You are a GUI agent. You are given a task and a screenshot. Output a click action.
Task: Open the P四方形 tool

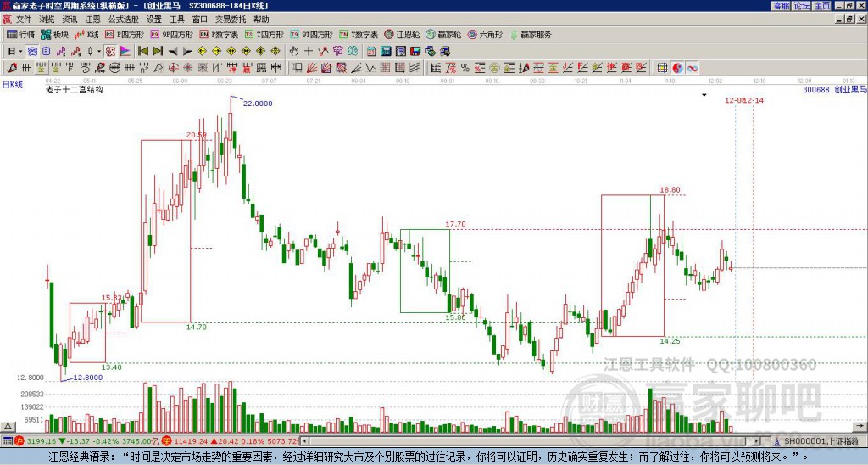tap(125, 34)
